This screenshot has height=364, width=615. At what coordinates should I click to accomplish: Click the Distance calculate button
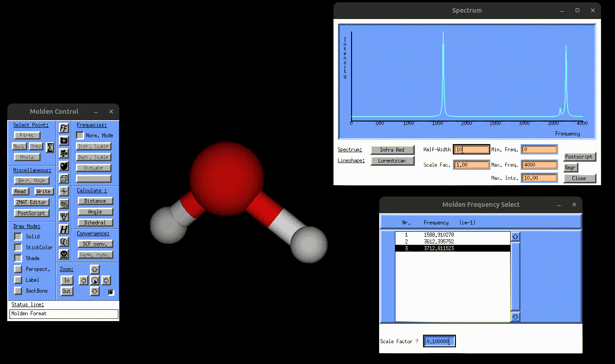95,201
